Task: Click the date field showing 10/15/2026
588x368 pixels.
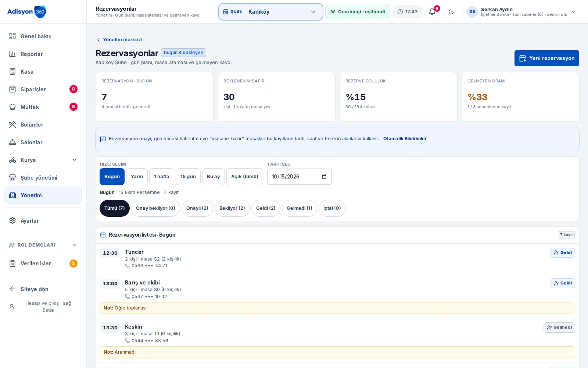Action: [299, 177]
